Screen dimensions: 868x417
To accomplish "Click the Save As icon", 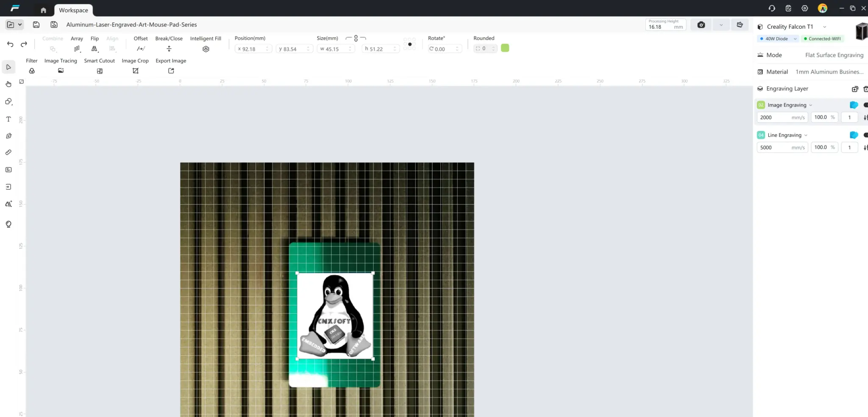I will (54, 25).
